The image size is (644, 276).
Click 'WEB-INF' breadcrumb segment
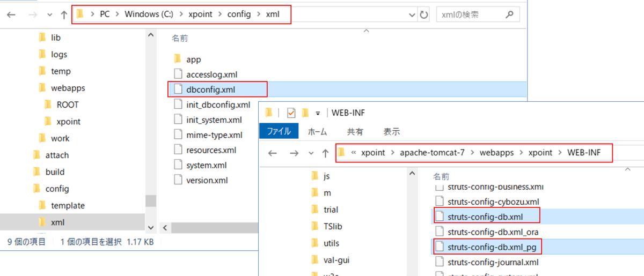coord(583,153)
